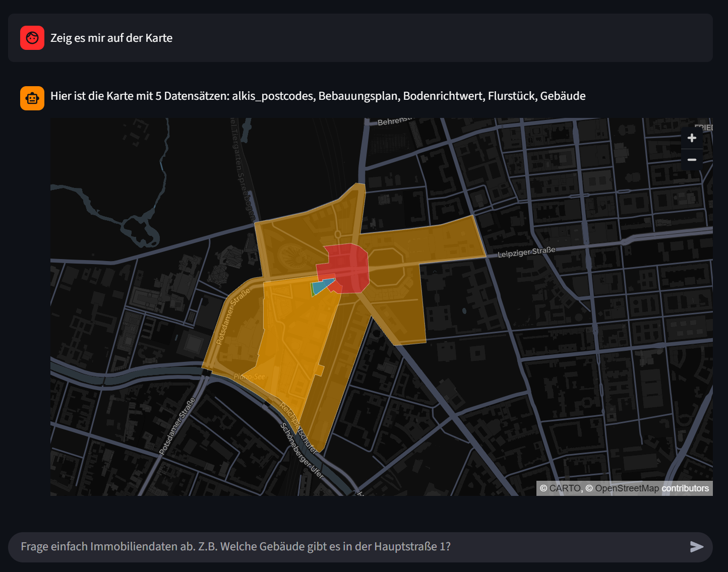Open the CARTO attribution link

565,488
